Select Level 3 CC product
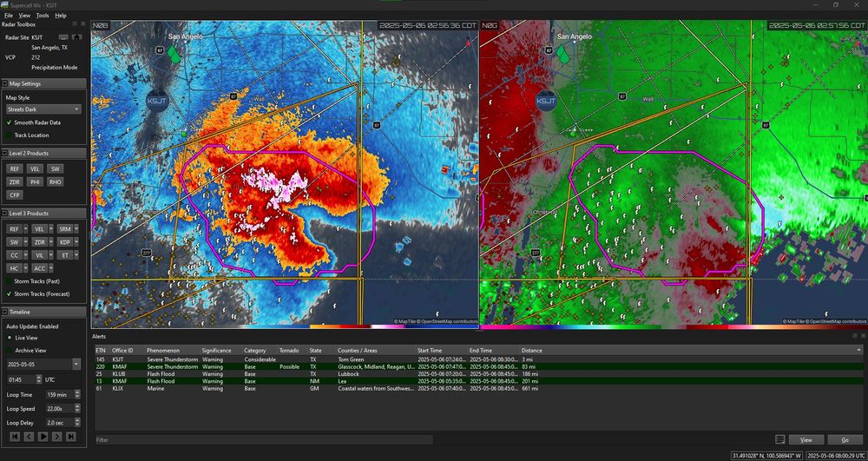Viewport: 868px width, 461px height. 15,255
